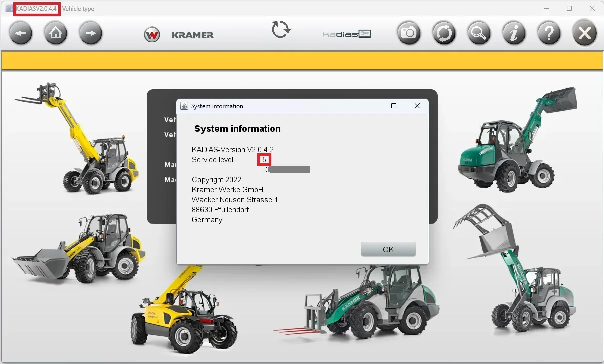This screenshot has width=604, height=364.
Task: Click the Kramer wheel logo
Action: 152,35
